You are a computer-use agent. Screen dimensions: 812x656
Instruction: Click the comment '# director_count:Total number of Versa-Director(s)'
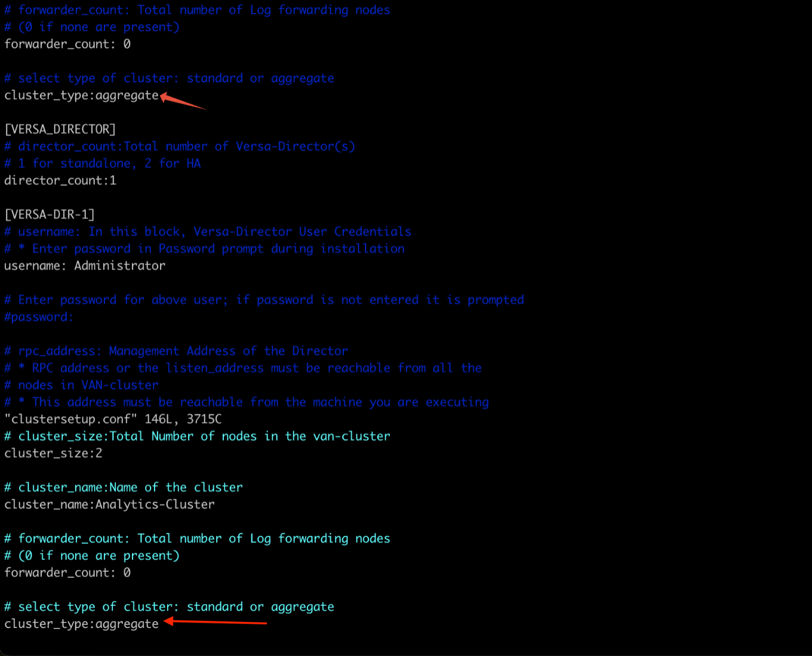(x=180, y=146)
